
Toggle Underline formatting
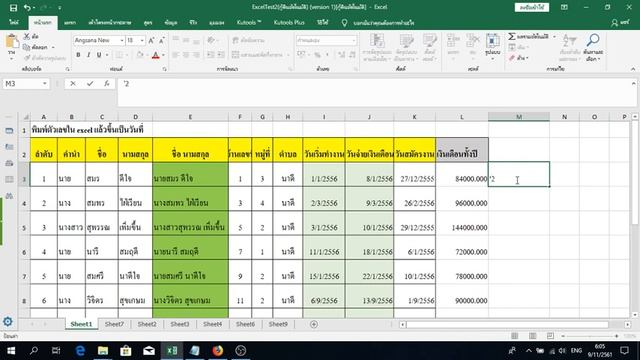click(x=98, y=55)
